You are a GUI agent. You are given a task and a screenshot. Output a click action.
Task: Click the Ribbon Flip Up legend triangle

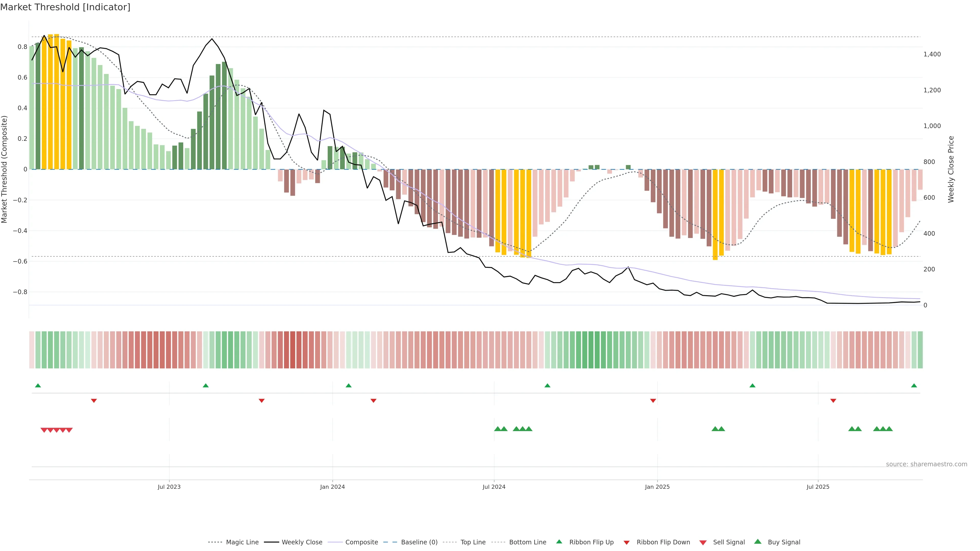click(x=559, y=542)
